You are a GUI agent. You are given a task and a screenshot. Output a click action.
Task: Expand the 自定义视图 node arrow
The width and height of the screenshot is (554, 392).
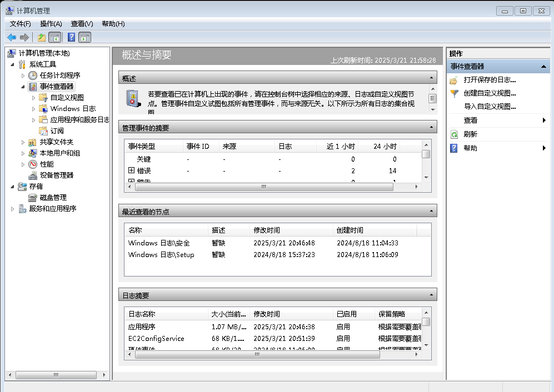tap(33, 98)
